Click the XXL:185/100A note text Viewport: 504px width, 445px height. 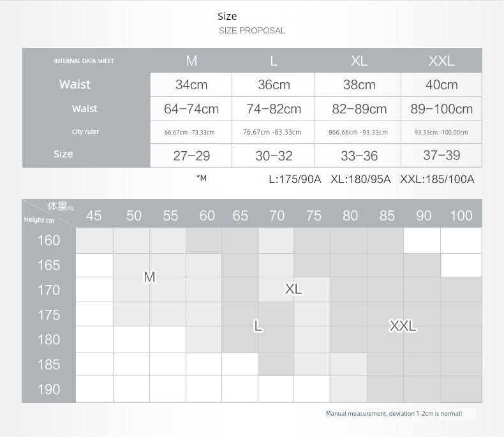[x=437, y=179]
